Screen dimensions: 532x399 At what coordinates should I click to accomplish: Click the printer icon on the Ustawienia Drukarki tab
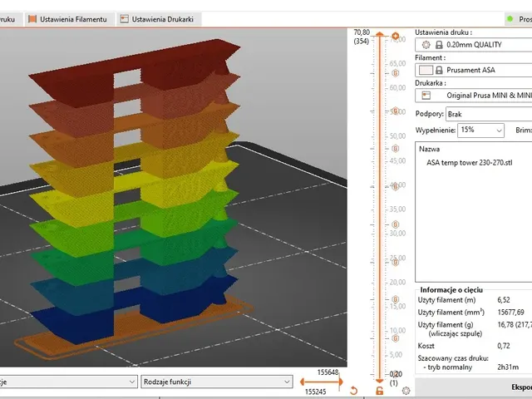pyautogui.click(x=125, y=19)
